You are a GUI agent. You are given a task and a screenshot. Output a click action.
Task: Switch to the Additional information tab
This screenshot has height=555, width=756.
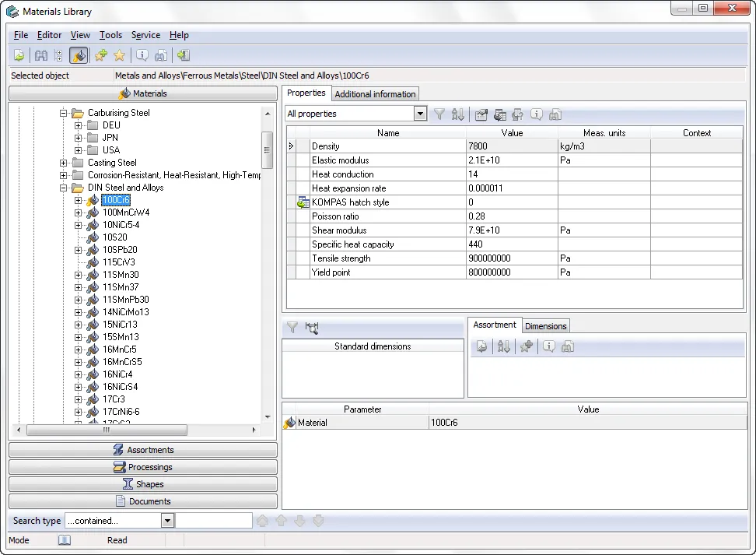[x=375, y=94]
